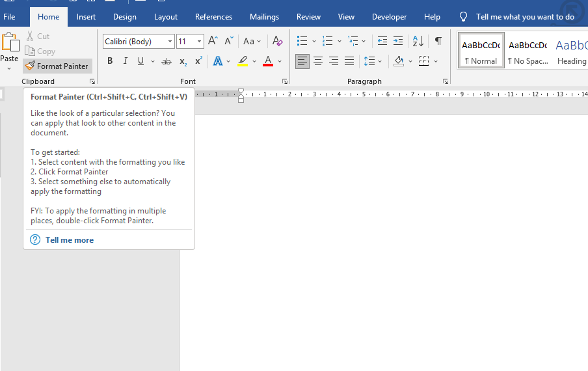
Task: Increase indent of the paragraph
Action: coord(398,41)
